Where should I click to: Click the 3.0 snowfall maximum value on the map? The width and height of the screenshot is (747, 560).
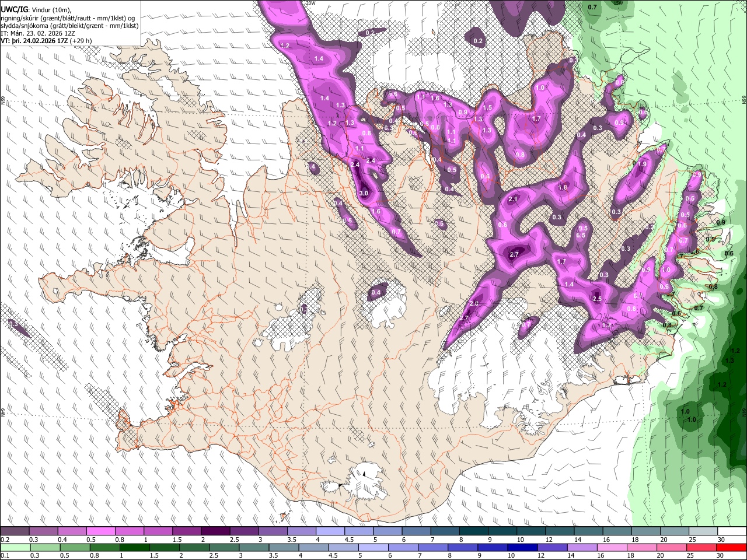(364, 193)
